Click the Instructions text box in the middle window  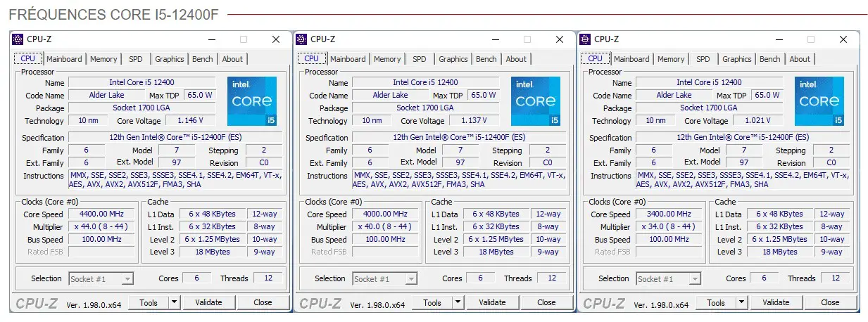coord(459,180)
